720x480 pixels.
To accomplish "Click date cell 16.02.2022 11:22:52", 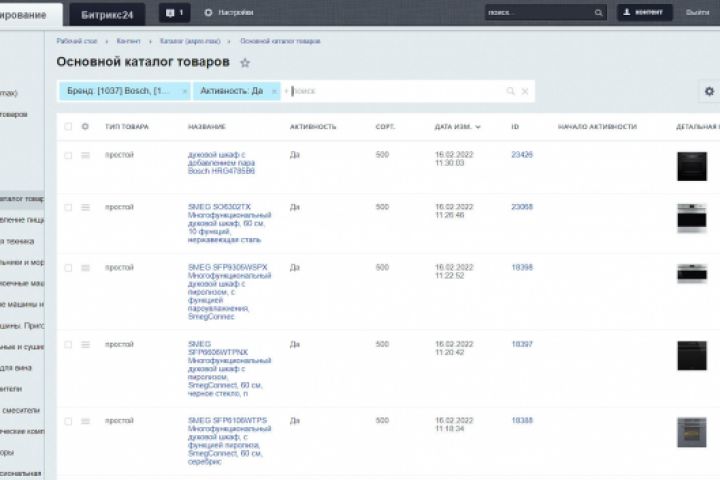I will pos(454,271).
